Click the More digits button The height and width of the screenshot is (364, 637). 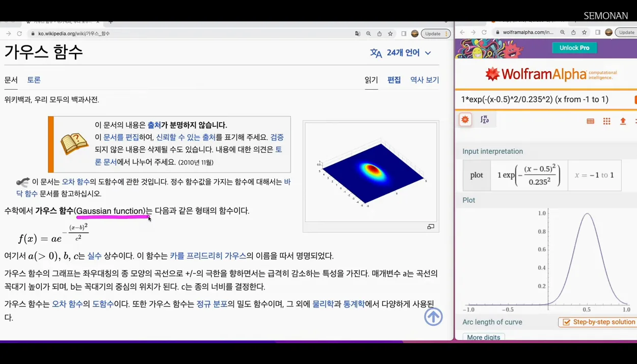click(x=484, y=337)
